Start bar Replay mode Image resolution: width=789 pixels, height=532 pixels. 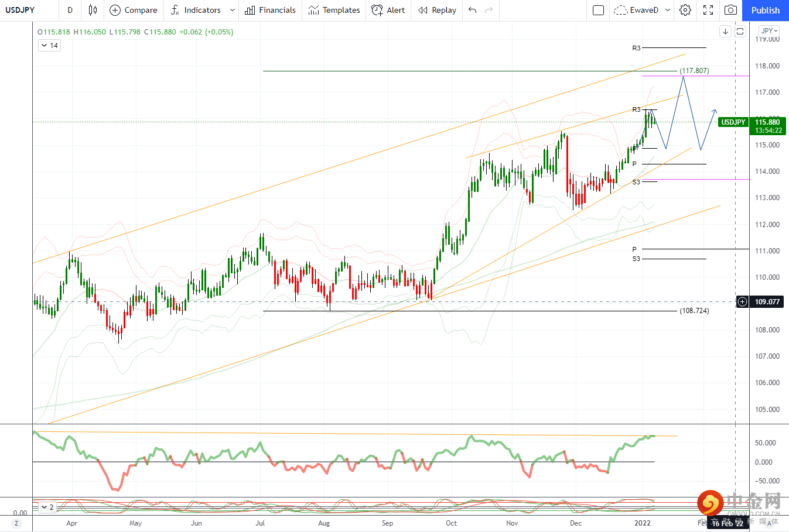point(437,10)
